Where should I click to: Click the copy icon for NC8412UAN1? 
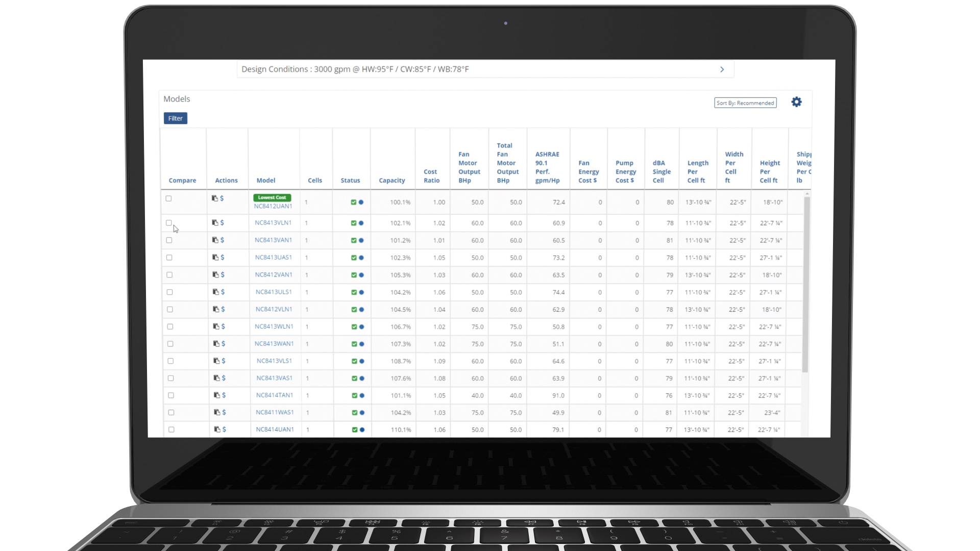coord(215,198)
